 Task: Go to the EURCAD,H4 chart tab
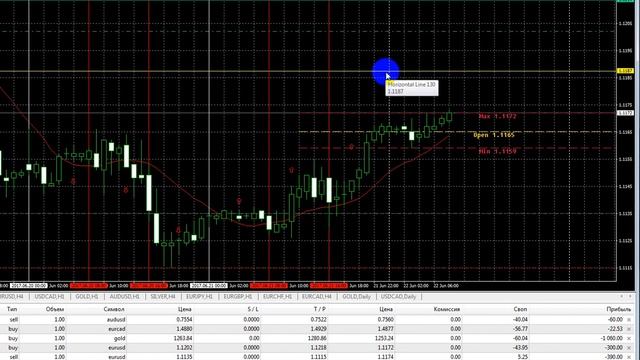[x=316, y=297]
